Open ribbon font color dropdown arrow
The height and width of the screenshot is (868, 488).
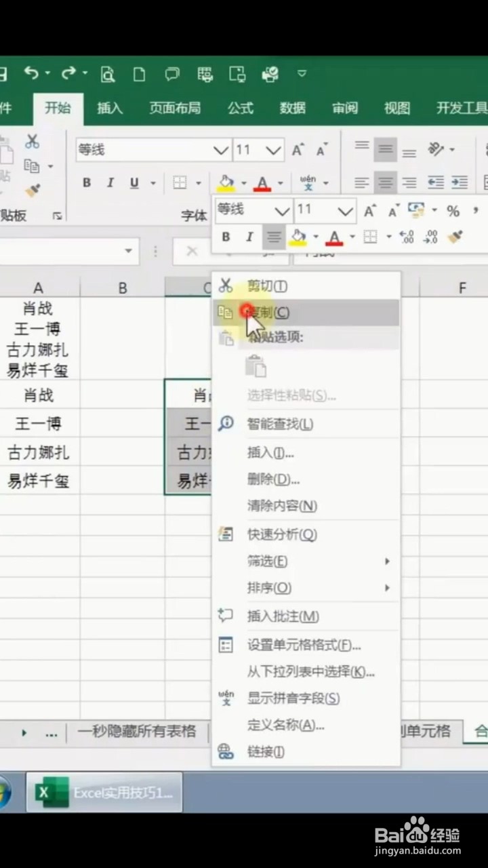point(280,183)
